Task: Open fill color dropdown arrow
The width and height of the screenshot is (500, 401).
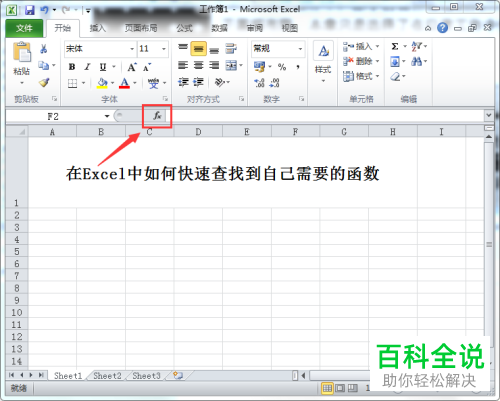Action: (x=112, y=83)
